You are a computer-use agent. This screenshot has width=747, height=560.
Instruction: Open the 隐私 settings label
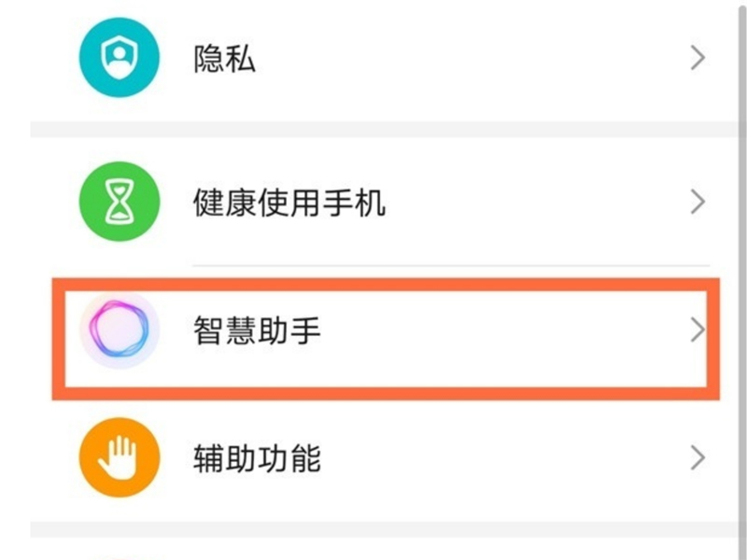point(224,60)
